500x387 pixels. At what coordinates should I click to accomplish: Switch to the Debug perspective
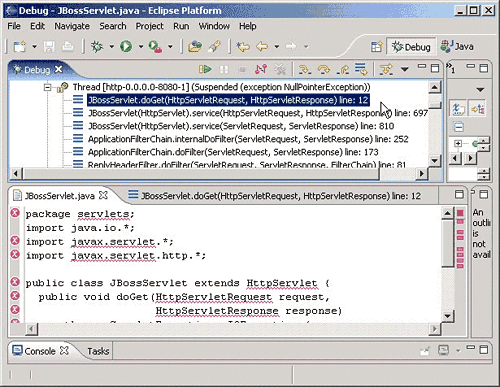[x=411, y=47]
